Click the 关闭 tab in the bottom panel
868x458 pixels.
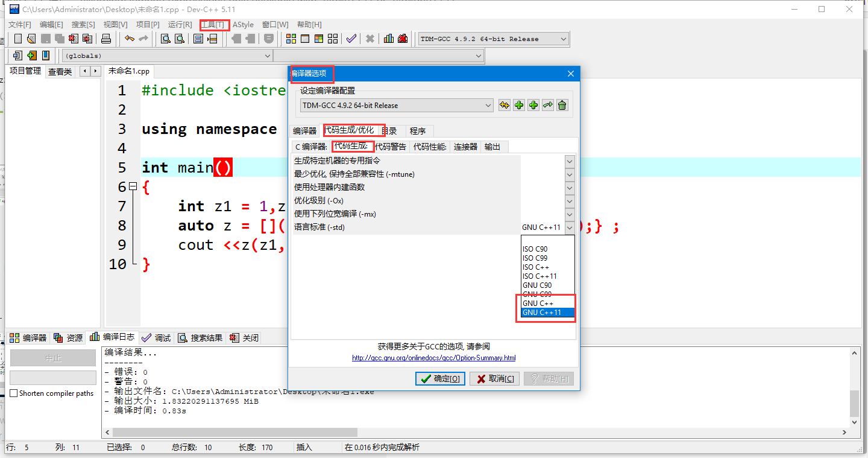244,338
